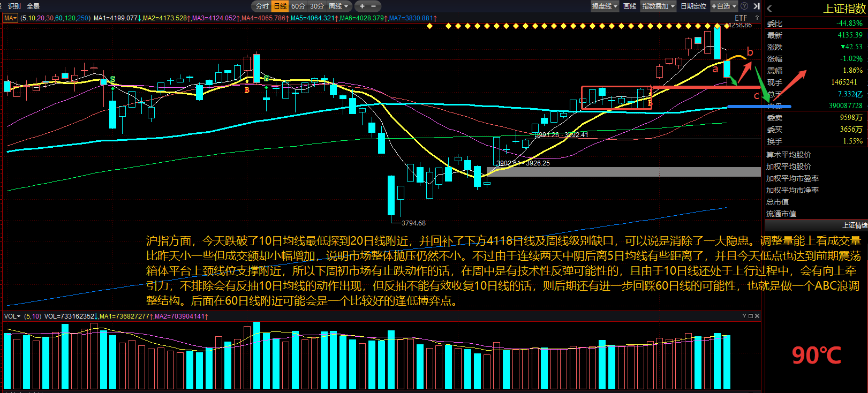Open the MA indicator dropdown
The width and height of the screenshot is (868, 393).
point(10,18)
